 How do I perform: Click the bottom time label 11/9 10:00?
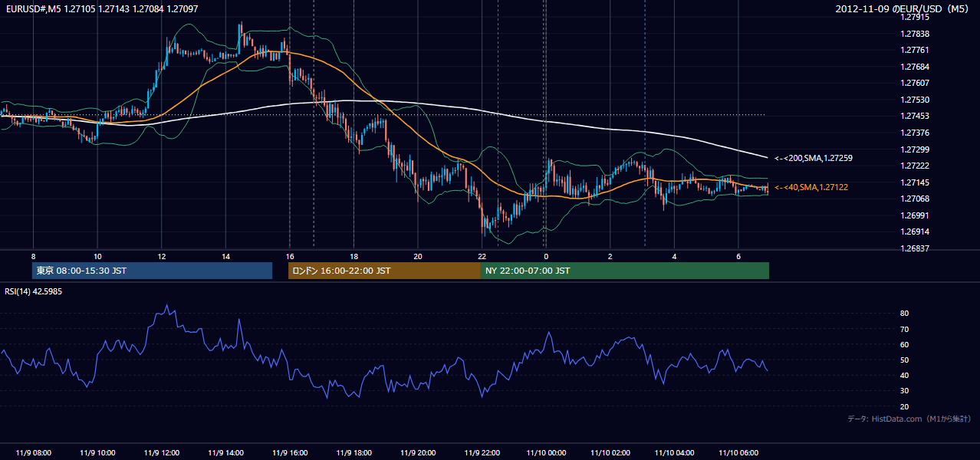click(x=97, y=453)
